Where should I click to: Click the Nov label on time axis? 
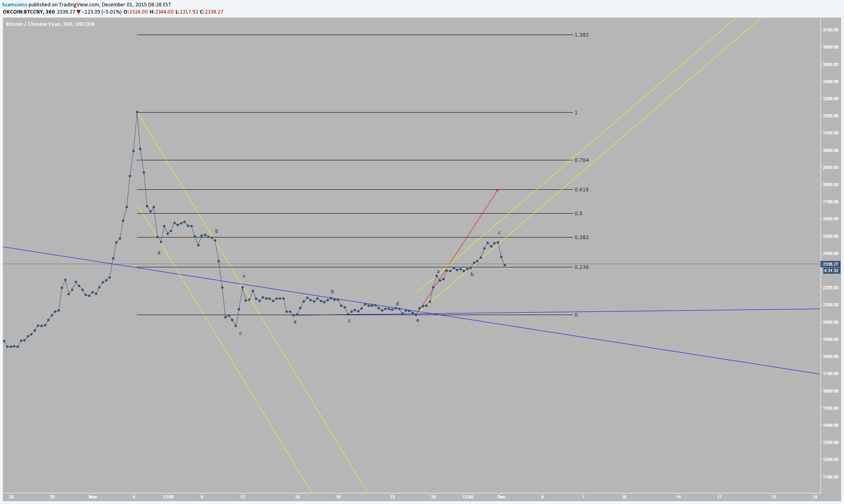tap(93, 497)
